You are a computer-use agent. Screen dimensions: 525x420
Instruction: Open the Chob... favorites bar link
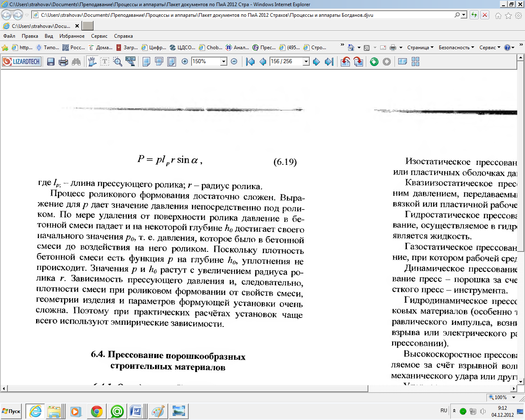[x=211, y=48]
